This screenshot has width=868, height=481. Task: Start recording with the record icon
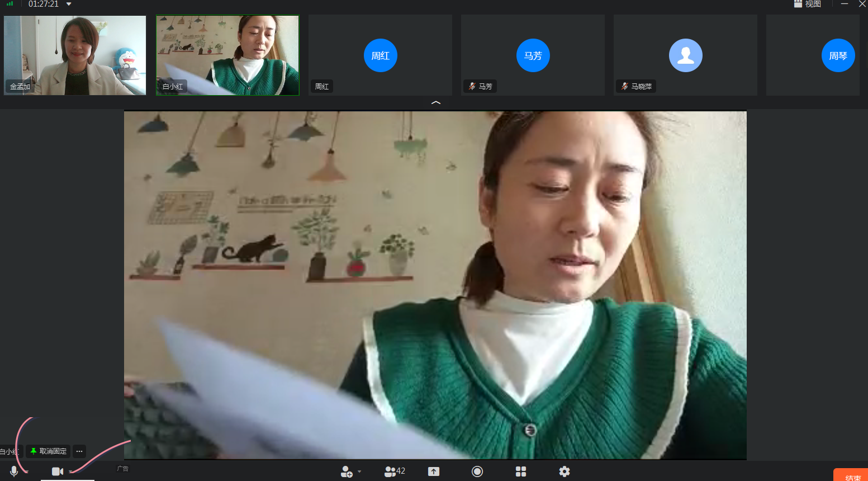[x=477, y=471]
